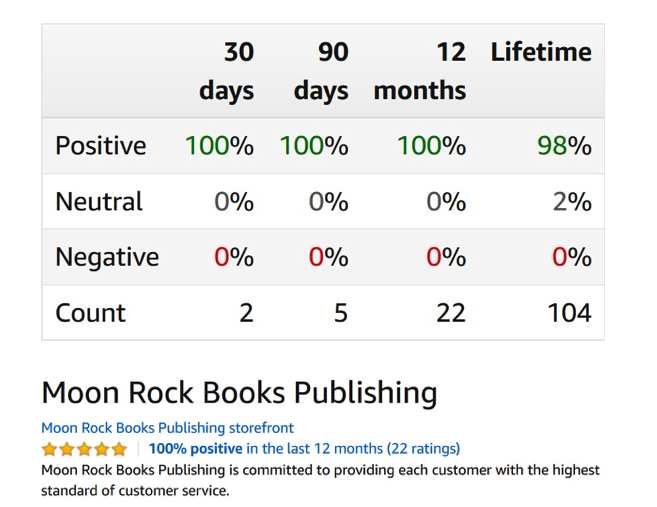Click the Lifetime count value 104
The width and height of the screenshot is (657, 507).
pos(569,313)
